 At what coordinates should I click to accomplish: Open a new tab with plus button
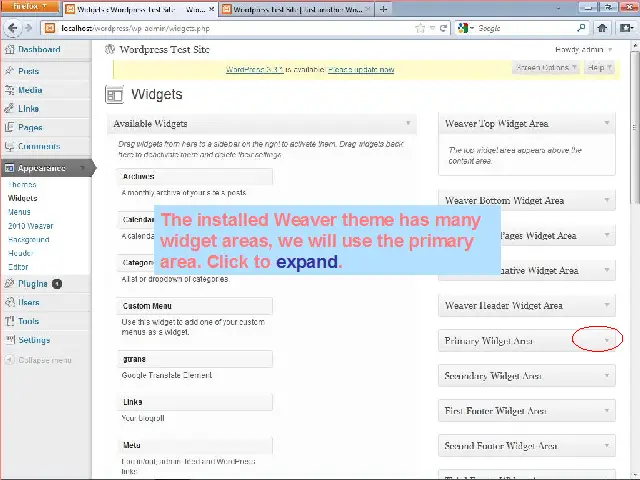point(383,9)
